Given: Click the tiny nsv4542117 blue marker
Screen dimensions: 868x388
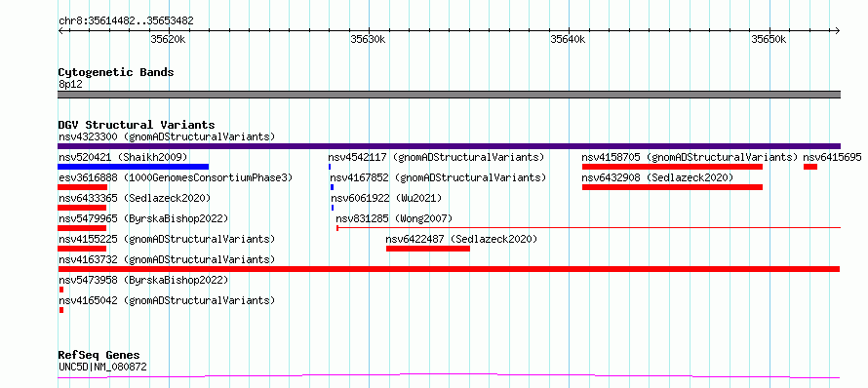Looking at the screenshot, I should click(330, 167).
